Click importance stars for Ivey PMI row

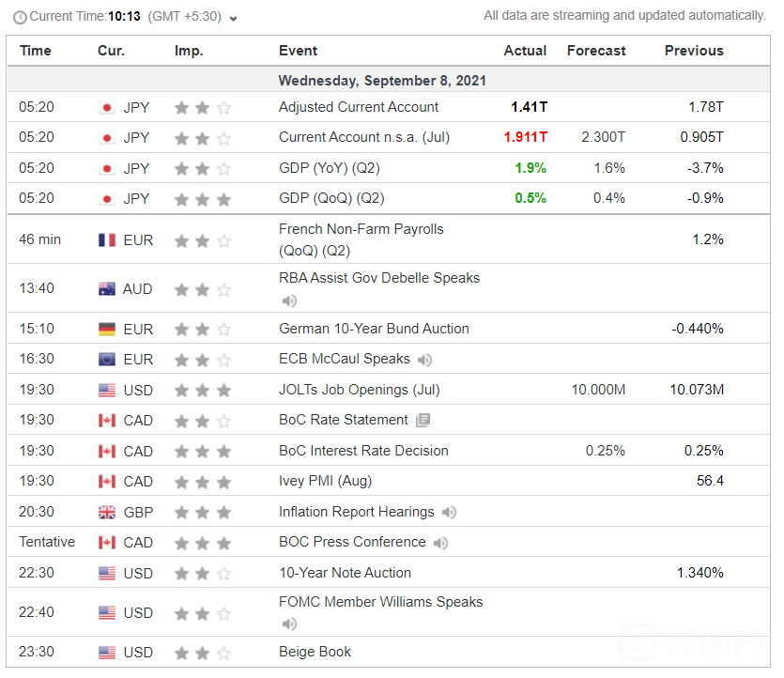click(202, 482)
